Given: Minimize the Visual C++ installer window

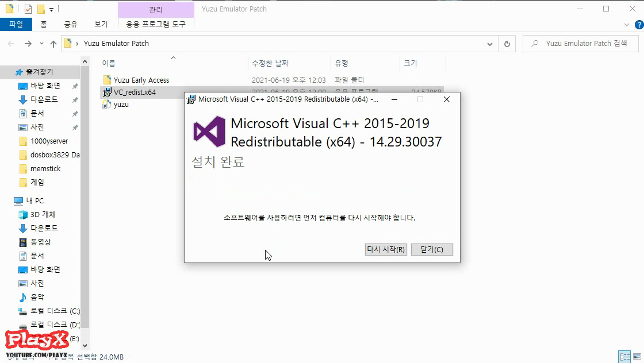Looking at the screenshot, I should [x=394, y=100].
